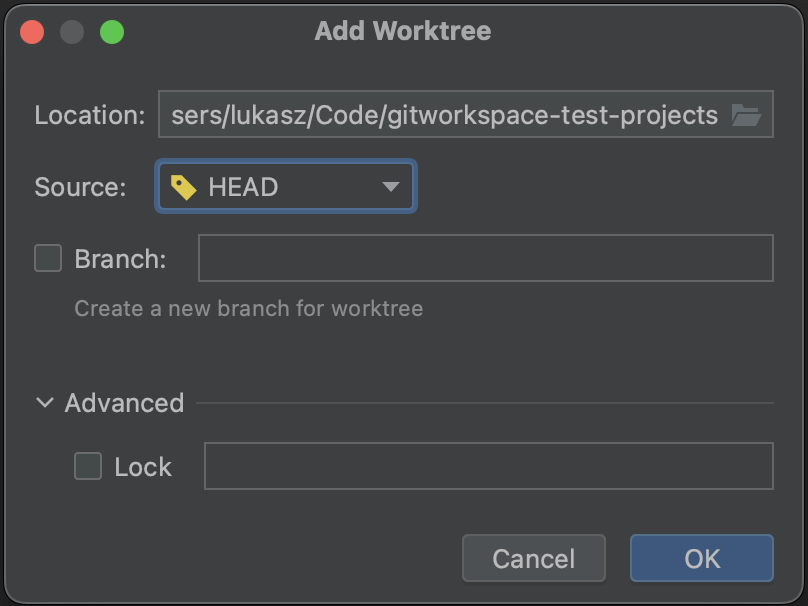
Task: Click the Add Worktree title
Action: [x=404, y=31]
